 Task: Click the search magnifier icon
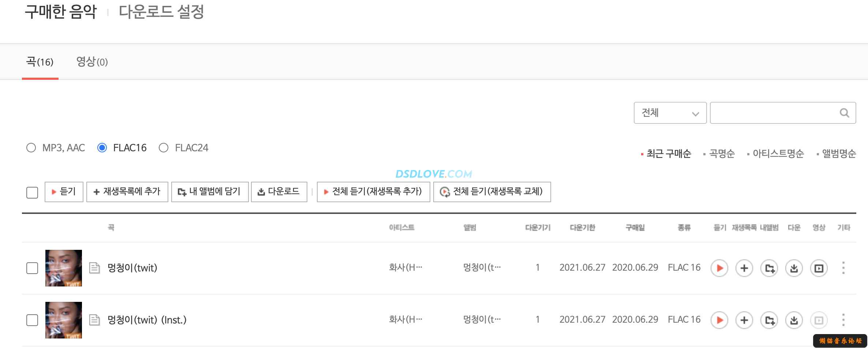point(844,113)
